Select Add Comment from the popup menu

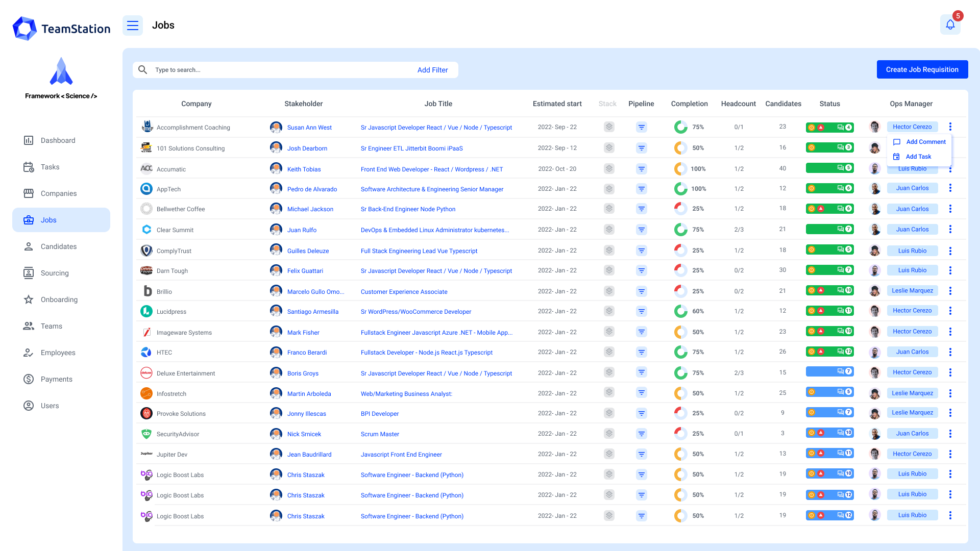pos(925,142)
